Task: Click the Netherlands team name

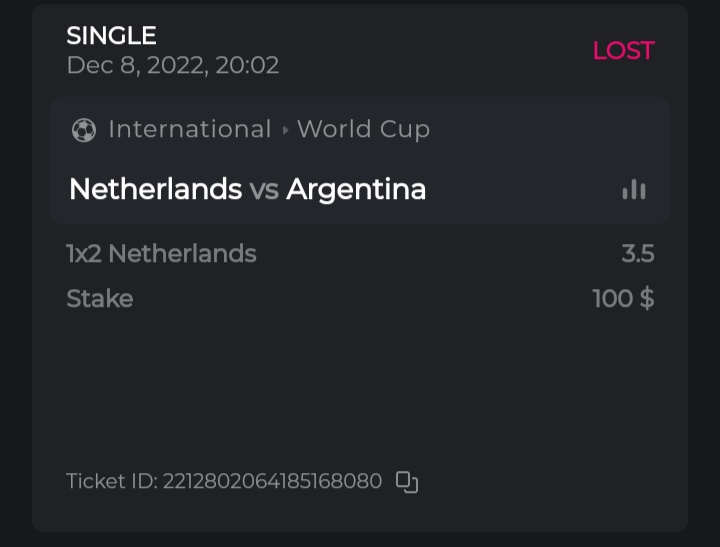Action: tap(155, 189)
